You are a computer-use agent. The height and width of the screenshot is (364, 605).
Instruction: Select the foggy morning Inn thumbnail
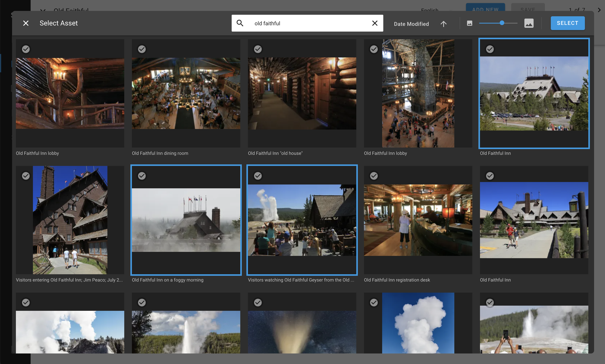point(186,220)
